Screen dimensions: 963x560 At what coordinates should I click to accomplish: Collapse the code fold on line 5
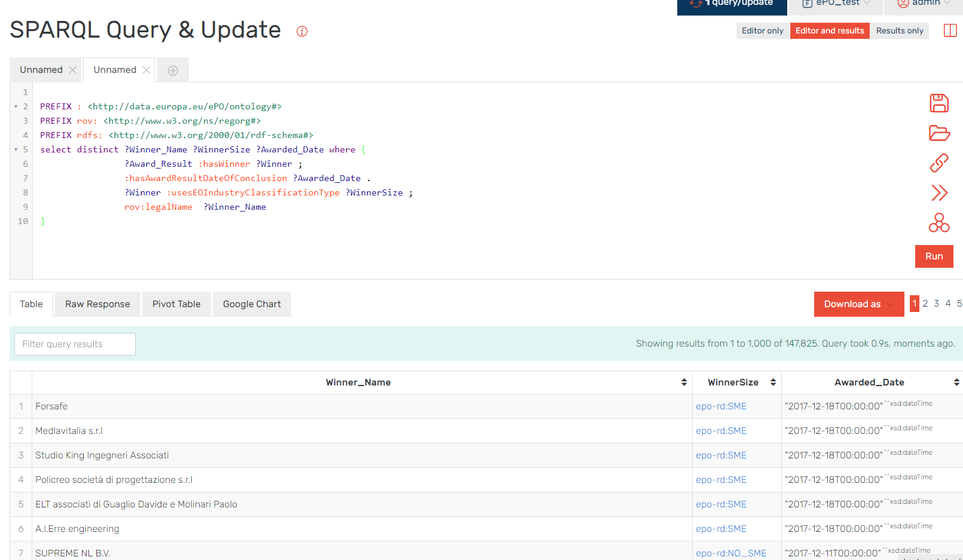[x=16, y=149]
